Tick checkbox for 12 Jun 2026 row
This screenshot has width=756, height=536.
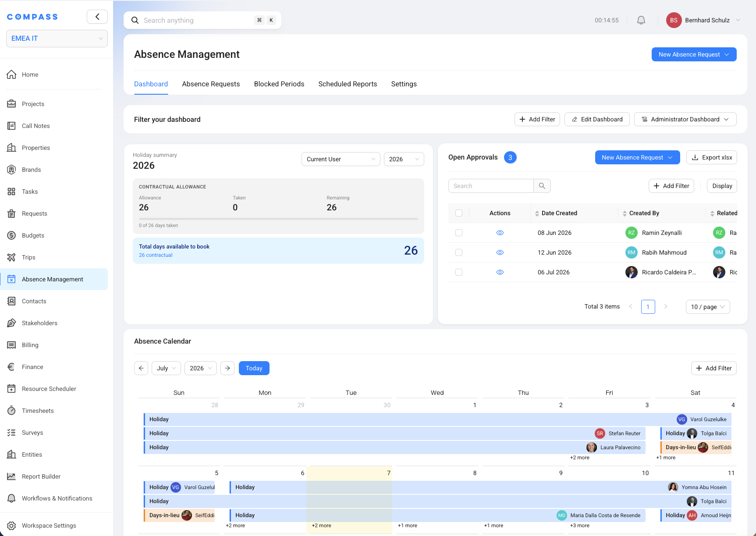459,252
